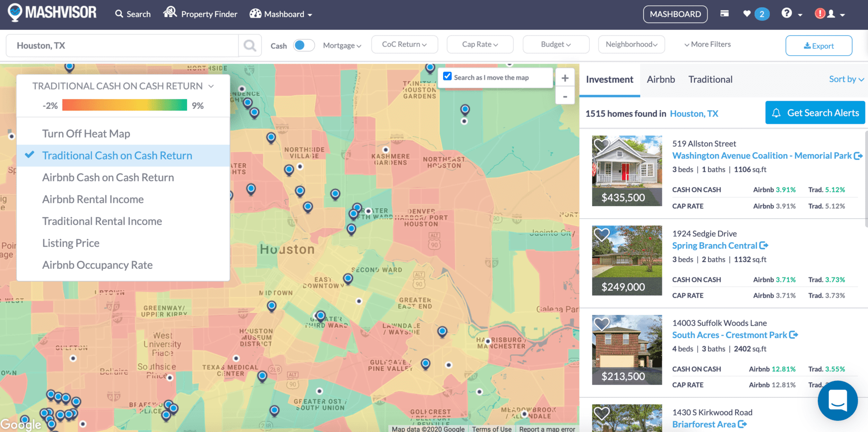868x432 pixels.
Task: Zoom in on the map with the plus button
Action: point(565,77)
